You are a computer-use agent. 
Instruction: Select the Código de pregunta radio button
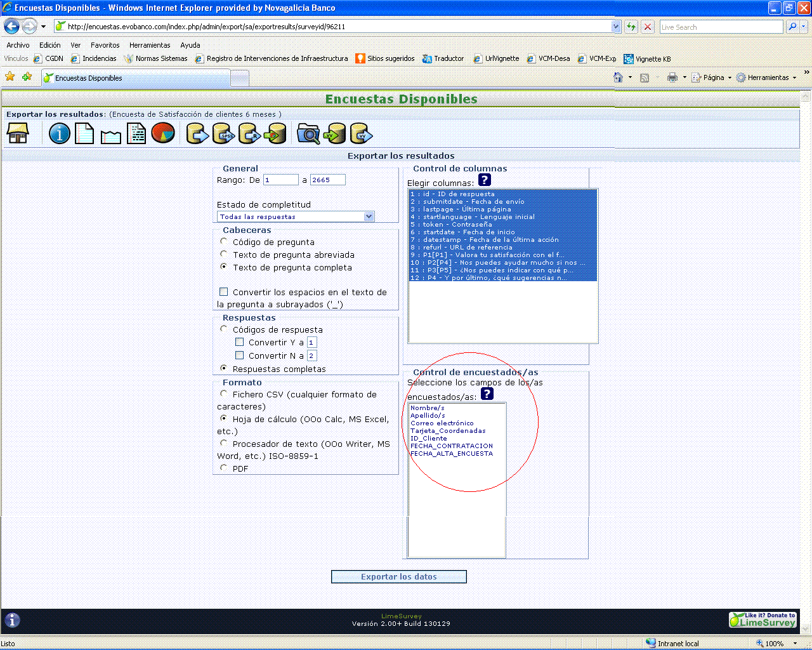coord(224,241)
